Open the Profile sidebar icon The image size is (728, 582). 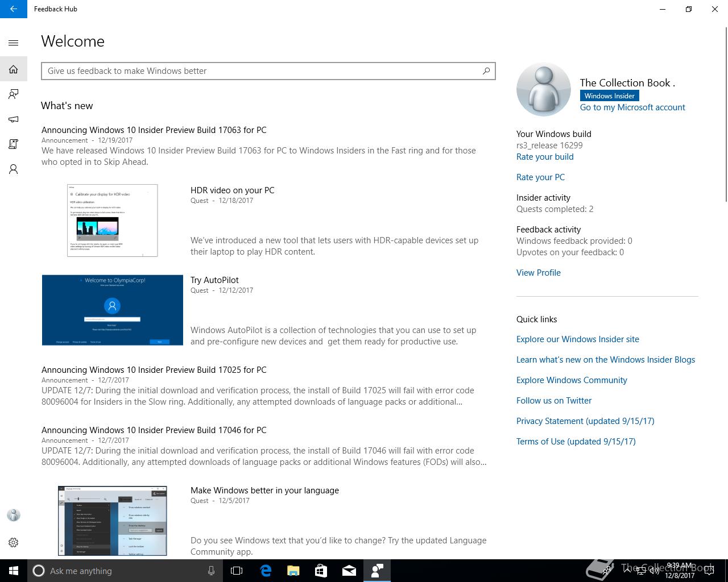click(14, 169)
